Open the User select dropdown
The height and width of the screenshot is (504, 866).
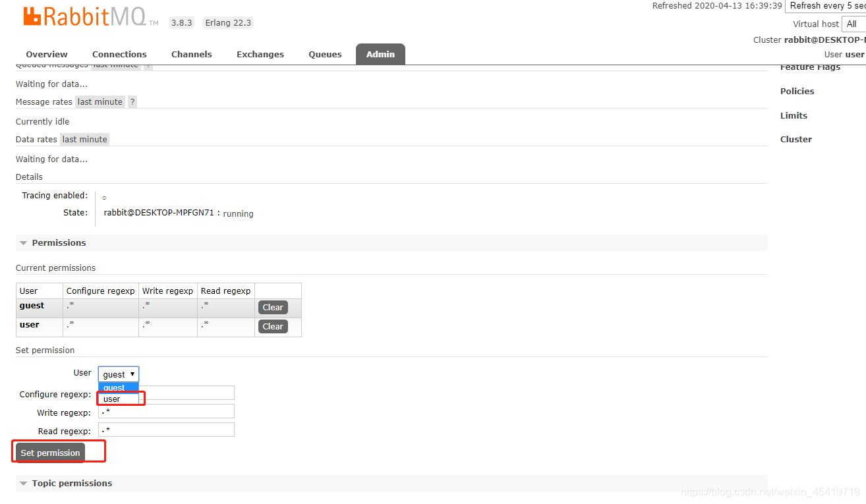[x=119, y=374]
